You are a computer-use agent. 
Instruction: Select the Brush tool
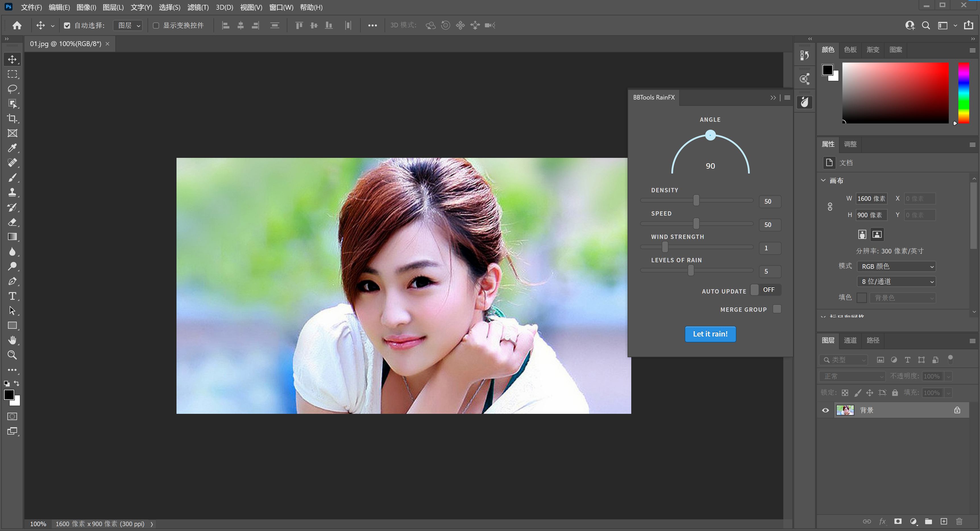(12, 178)
